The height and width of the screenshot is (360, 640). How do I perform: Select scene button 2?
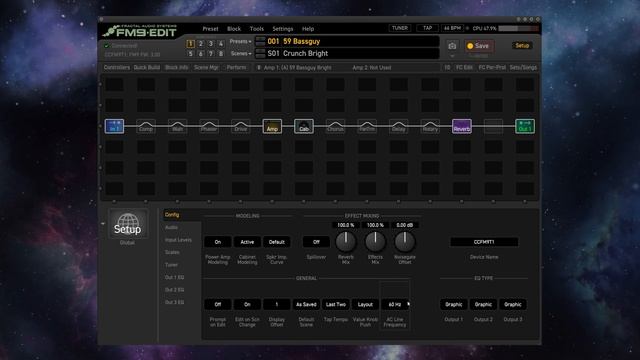(201, 43)
